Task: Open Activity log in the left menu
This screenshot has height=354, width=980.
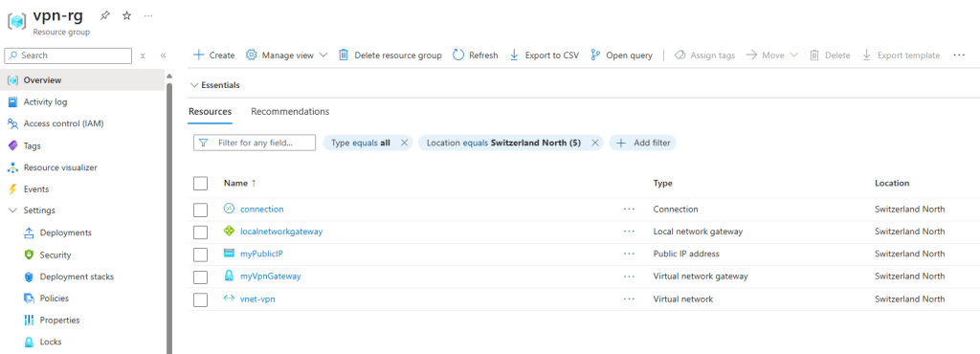Action: click(x=45, y=101)
